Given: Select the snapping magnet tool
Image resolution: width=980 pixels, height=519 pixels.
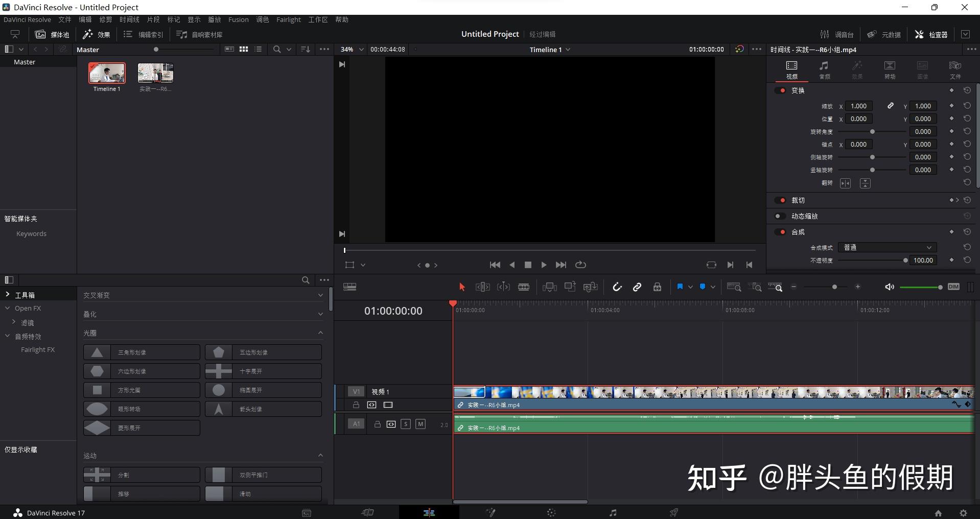Looking at the screenshot, I should coord(617,287).
